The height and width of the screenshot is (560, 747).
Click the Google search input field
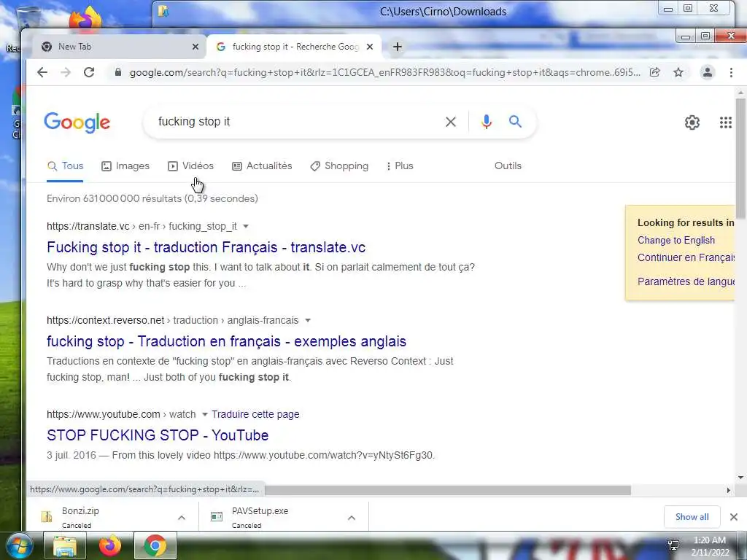295,122
